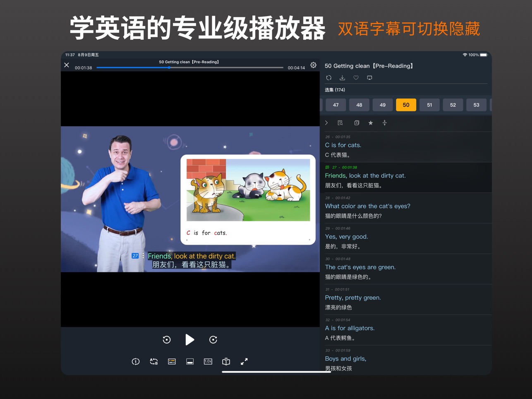Click the video progress bar
The width and height of the screenshot is (532, 399).
[190, 67]
